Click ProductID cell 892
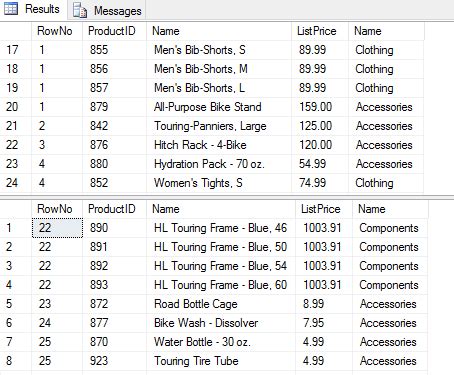The height and width of the screenshot is (375, 454). 114,266
